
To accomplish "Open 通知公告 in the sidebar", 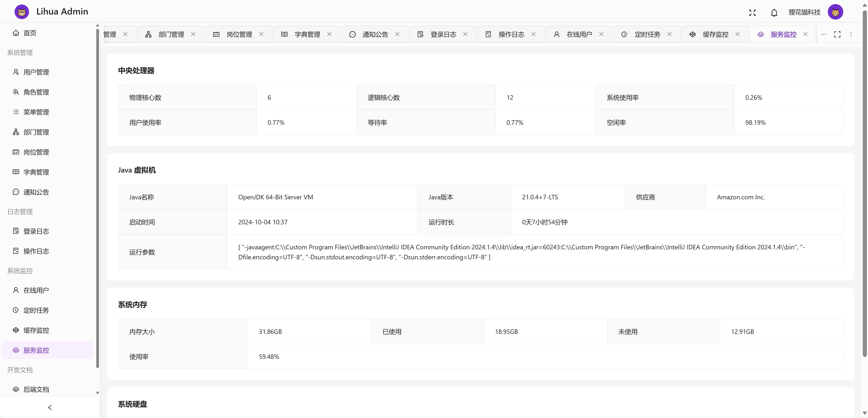I will [x=48, y=192].
